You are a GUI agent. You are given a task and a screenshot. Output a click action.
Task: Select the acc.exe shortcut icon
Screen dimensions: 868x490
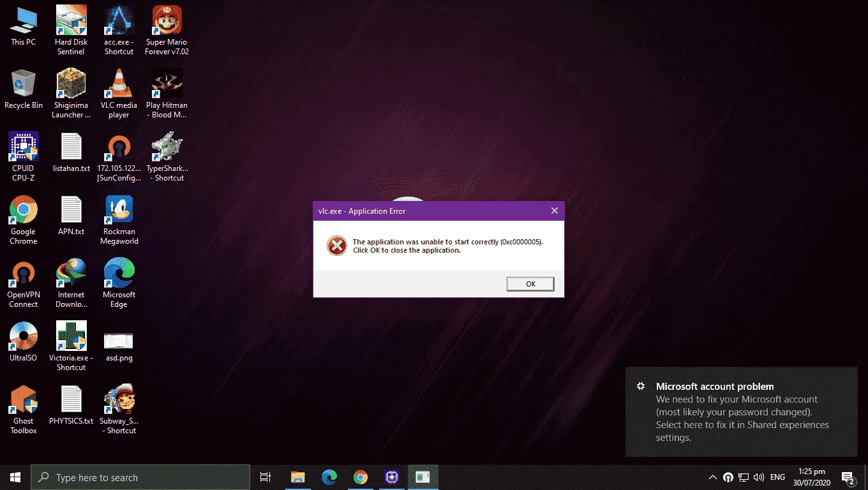(119, 31)
